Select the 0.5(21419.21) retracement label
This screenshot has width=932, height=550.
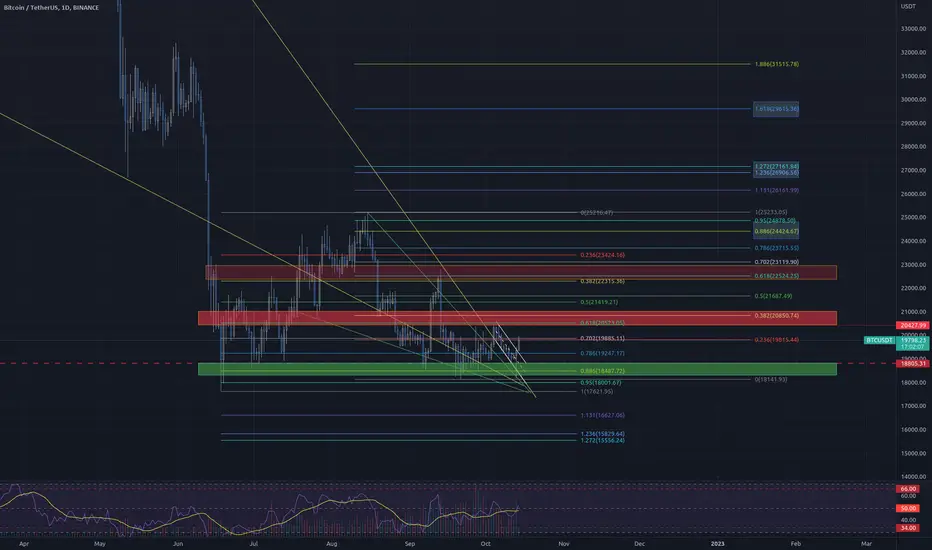[x=599, y=302]
